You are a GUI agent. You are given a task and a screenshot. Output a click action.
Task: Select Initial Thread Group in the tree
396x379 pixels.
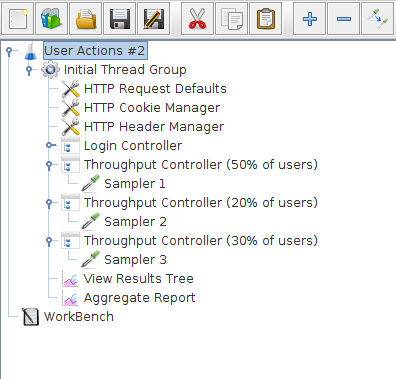click(125, 70)
